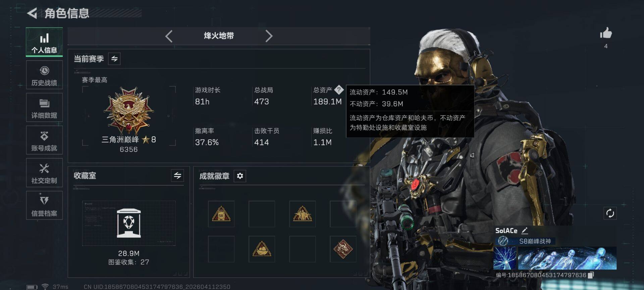Give a thumbs-up like to this profile
Screen dimensions: 644x290
(606, 33)
